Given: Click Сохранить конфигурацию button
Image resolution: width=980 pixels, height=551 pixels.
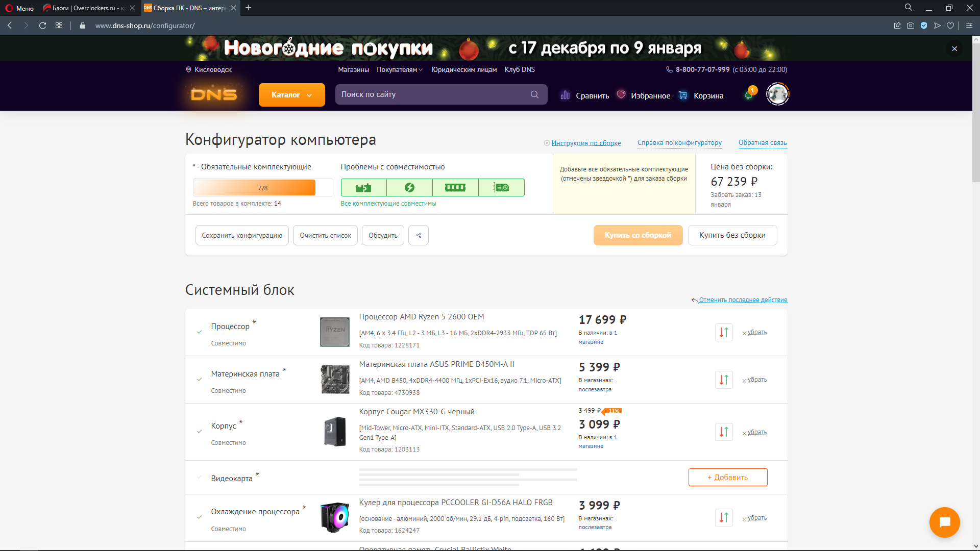Looking at the screenshot, I should (x=242, y=235).
